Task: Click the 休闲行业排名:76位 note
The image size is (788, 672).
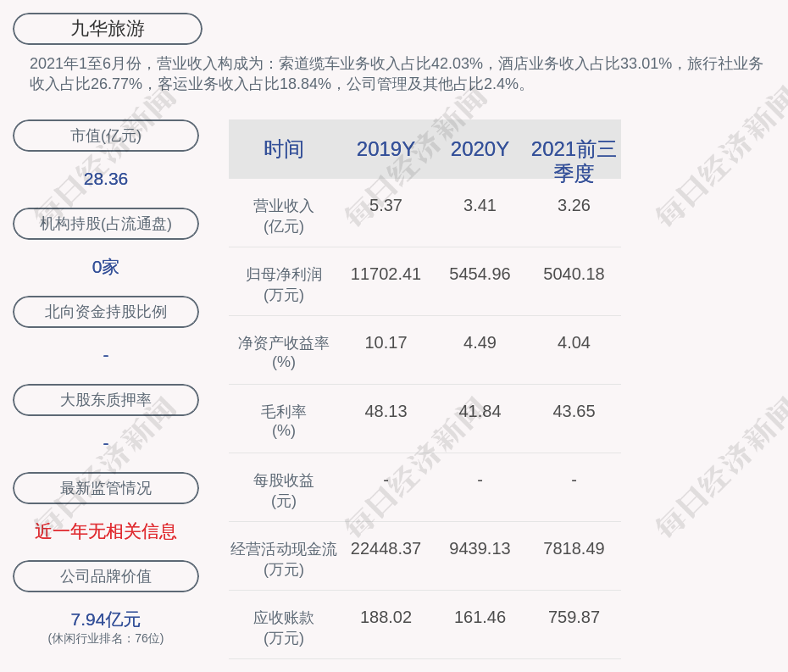Action: pyautogui.click(x=106, y=638)
